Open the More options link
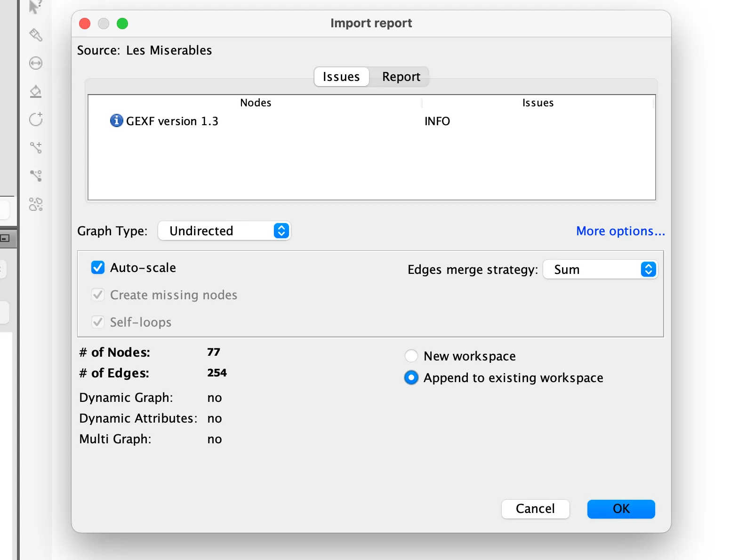 620,231
